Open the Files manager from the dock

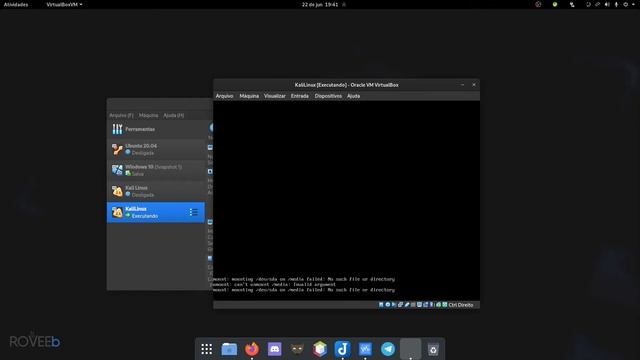(229, 349)
